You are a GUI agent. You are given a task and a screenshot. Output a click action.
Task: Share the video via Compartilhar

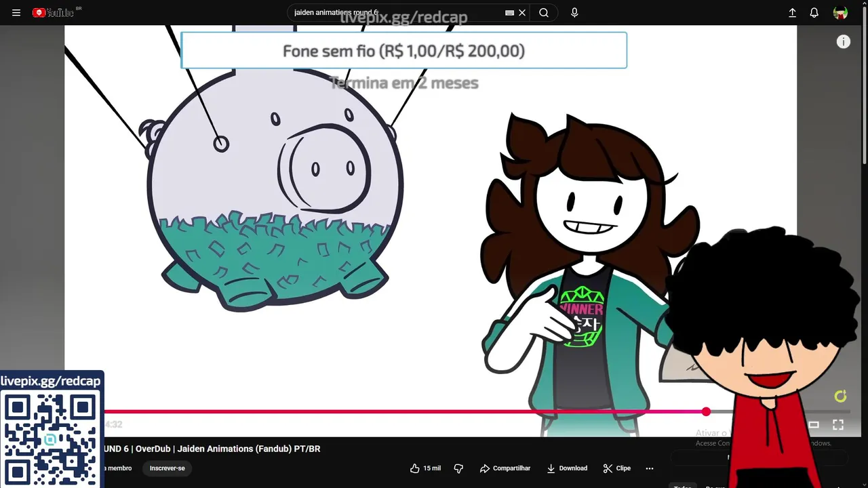tap(505, 468)
